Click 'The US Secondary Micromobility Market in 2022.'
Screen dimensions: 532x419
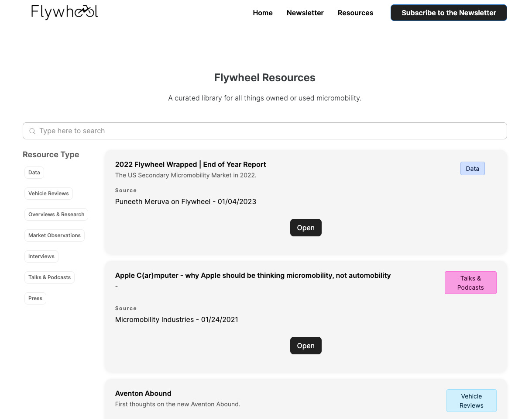click(x=186, y=176)
